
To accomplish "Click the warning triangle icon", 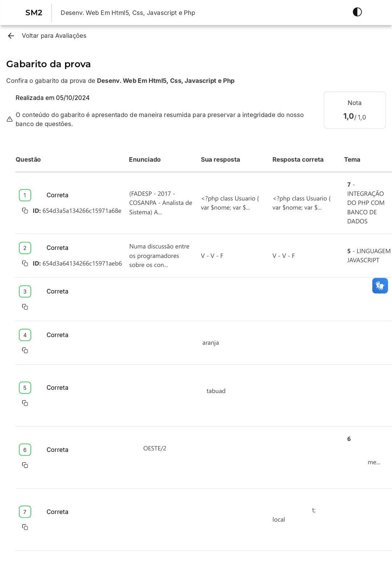I will coord(10,119).
